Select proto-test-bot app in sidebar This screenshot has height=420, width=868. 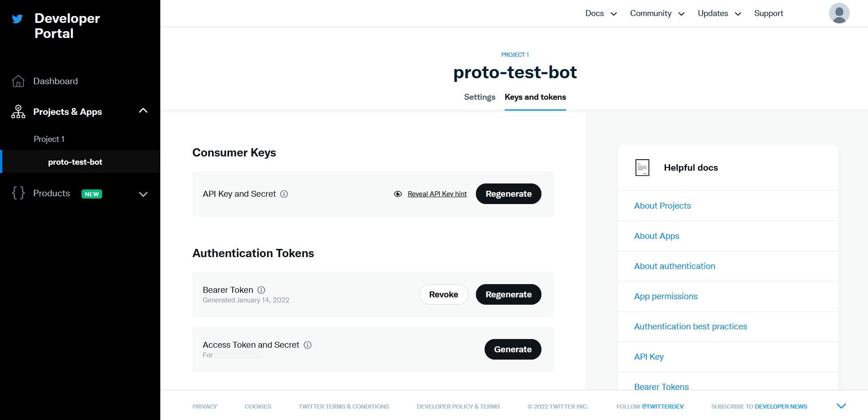[75, 162]
